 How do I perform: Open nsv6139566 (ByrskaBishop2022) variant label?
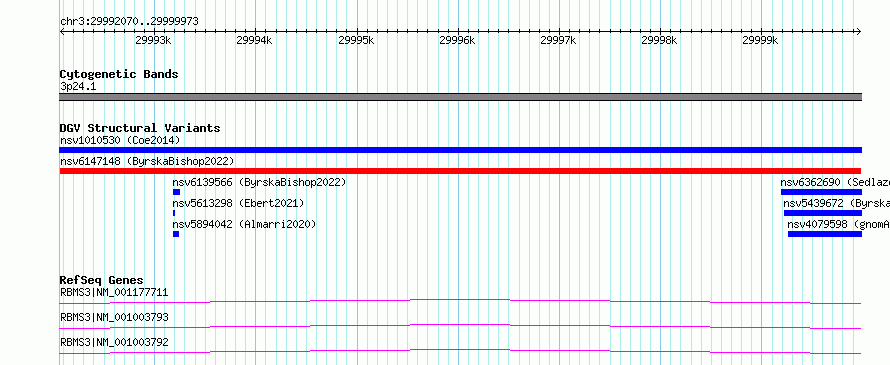(x=259, y=182)
